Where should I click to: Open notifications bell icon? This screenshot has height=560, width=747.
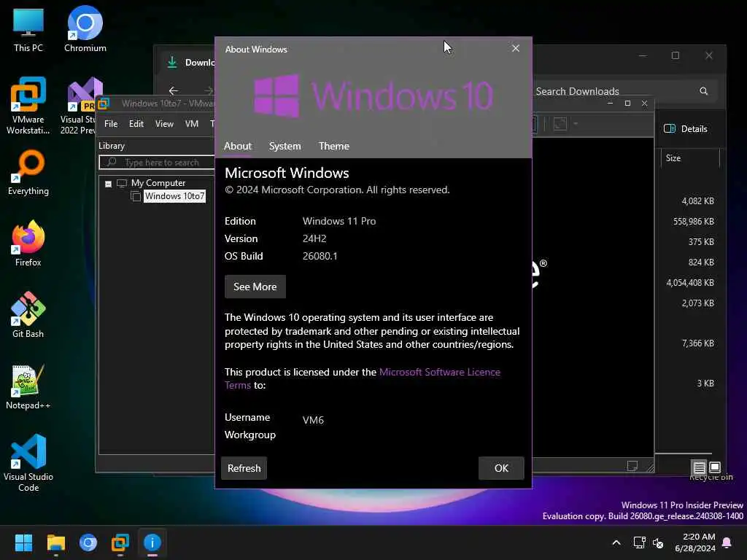tap(727, 542)
